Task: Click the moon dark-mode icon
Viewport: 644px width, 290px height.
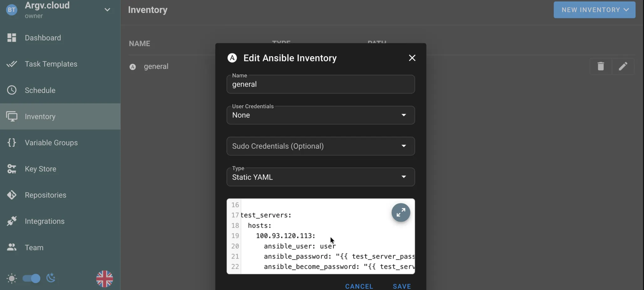Action: 51,278
